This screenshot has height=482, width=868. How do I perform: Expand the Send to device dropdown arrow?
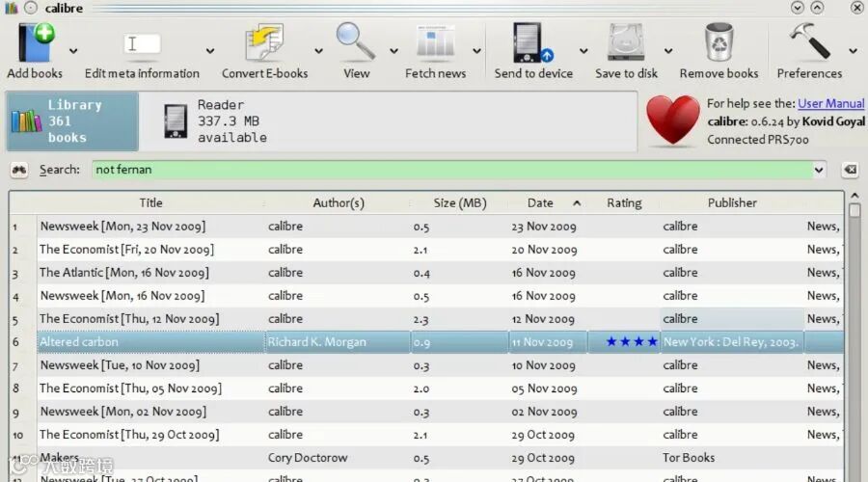click(583, 51)
